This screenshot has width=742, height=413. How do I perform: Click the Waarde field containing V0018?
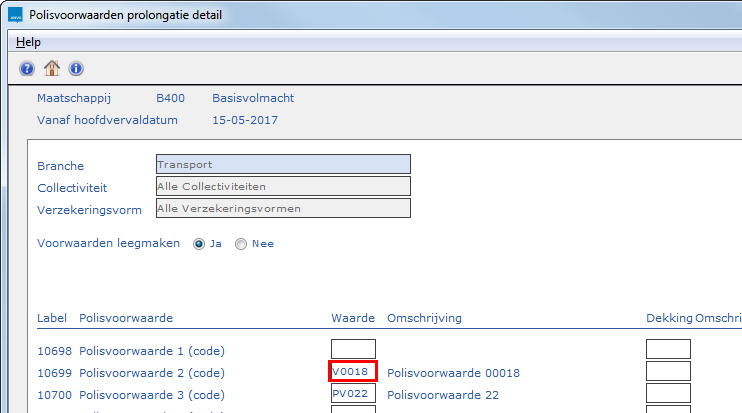(x=353, y=372)
